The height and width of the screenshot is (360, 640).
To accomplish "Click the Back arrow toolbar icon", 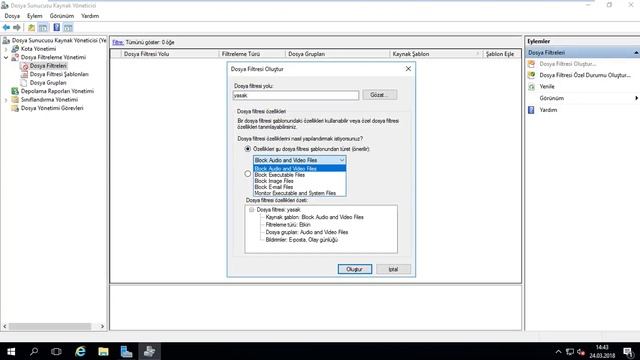I will (x=6, y=27).
